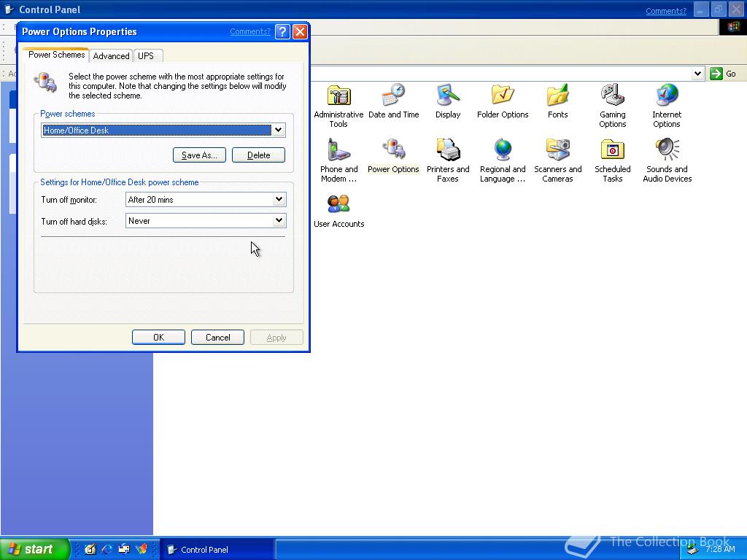Click the help question mark button in dialog
Image resolution: width=747 pixels, height=560 pixels.
(x=282, y=32)
